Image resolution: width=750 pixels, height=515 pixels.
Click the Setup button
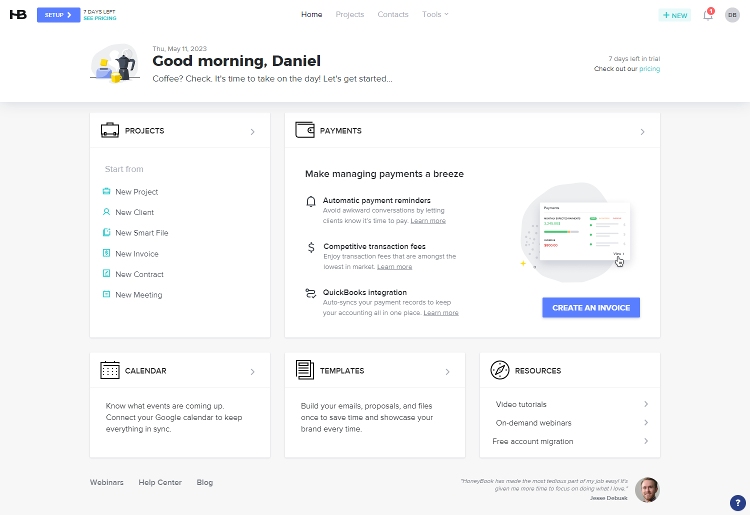tap(58, 15)
